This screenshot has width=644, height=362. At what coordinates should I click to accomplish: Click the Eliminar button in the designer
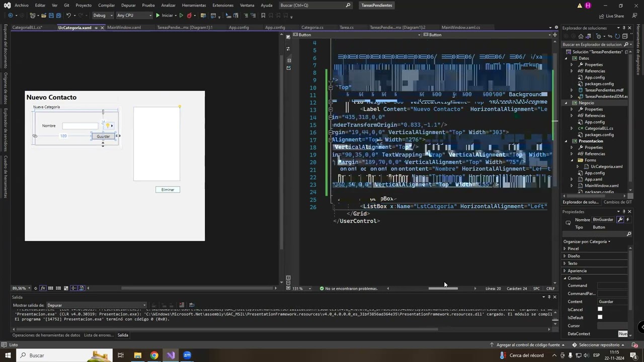tap(168, 190)
